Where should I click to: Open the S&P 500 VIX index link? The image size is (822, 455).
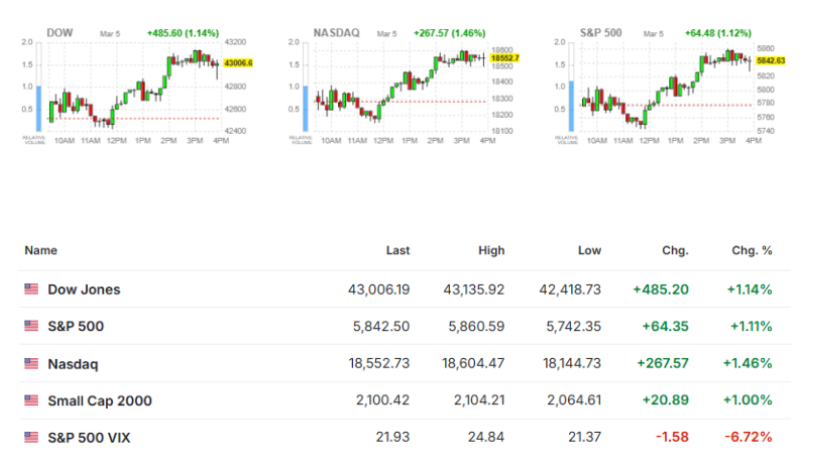click(x=89, y=438)
